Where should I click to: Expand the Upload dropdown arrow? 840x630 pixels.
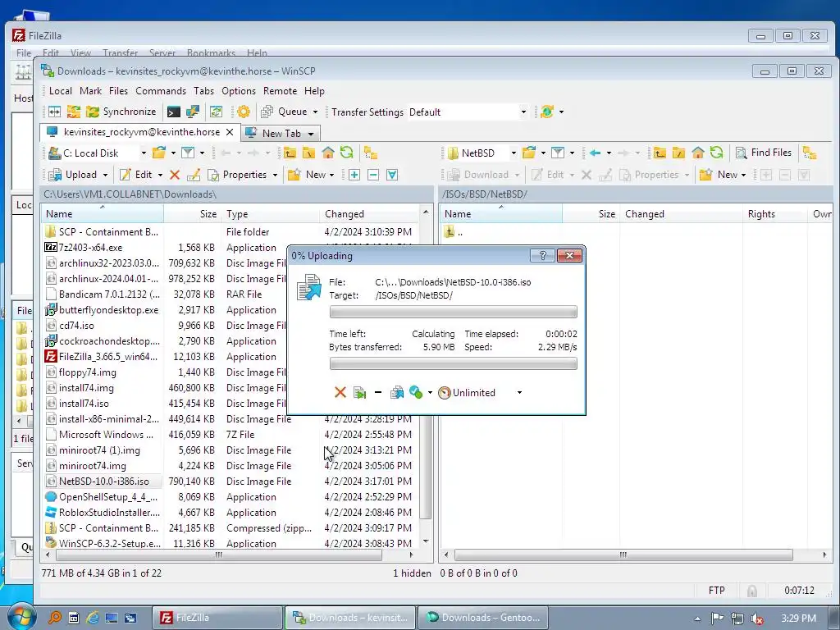tap(105, 176)
